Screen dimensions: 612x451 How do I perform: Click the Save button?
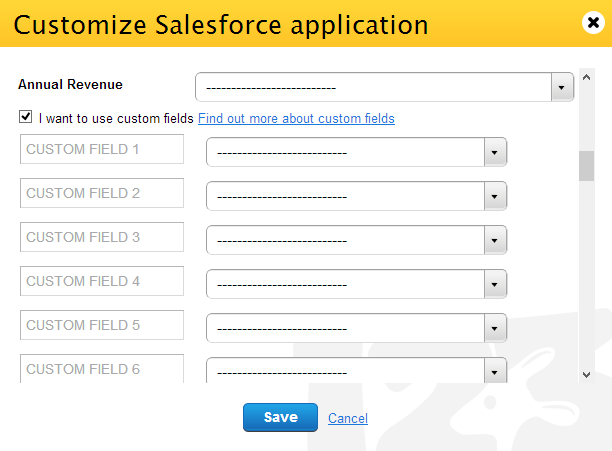[x=280, y=417]
